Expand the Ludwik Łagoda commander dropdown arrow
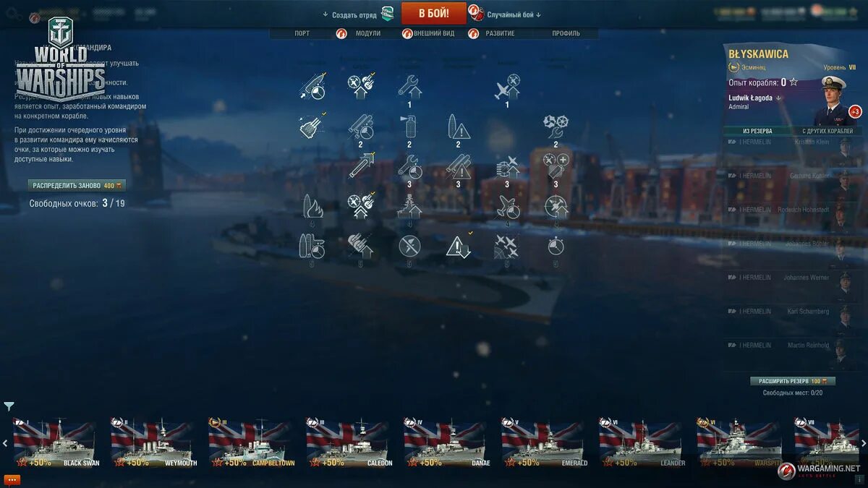 (x=779, y=98)
